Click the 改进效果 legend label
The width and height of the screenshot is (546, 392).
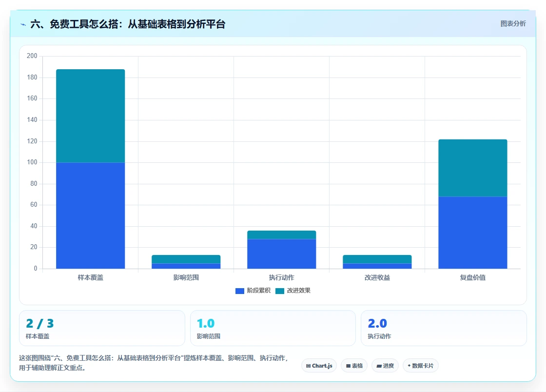[298, 291]
